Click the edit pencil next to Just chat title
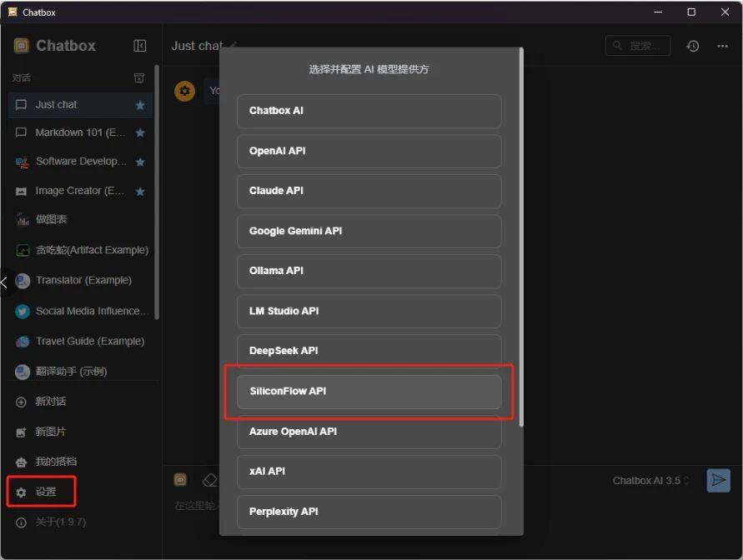743x560 pixels. click(x=233, y=45)
